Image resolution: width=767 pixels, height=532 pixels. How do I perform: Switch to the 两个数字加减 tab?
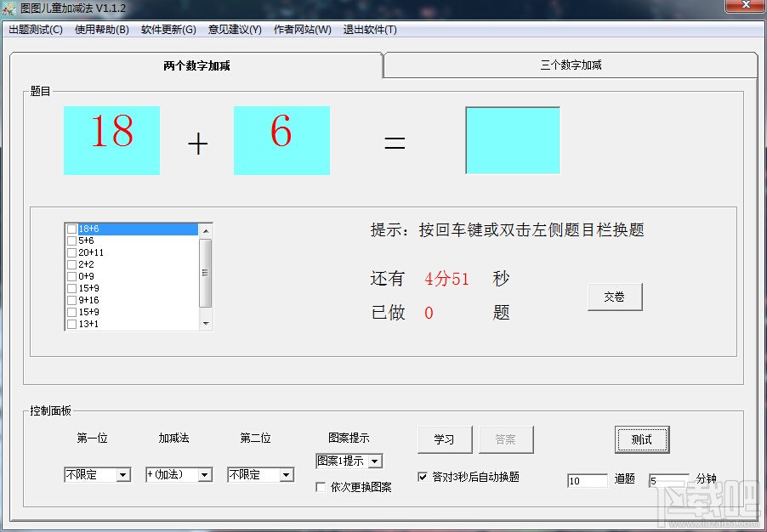pyautogui.click(x=196, y=65)
